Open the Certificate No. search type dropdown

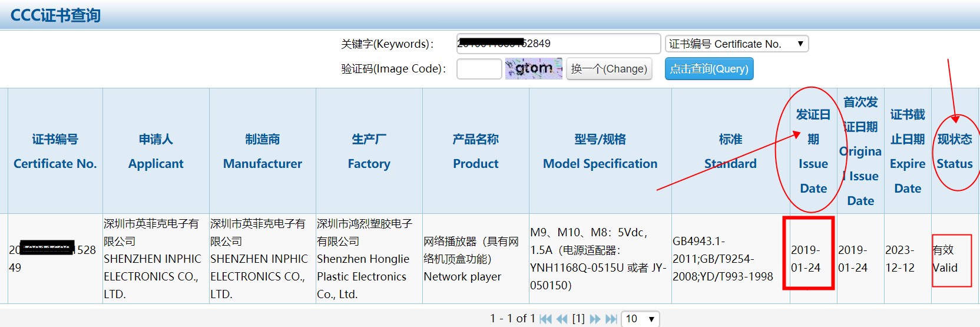[x=736, y=44]
